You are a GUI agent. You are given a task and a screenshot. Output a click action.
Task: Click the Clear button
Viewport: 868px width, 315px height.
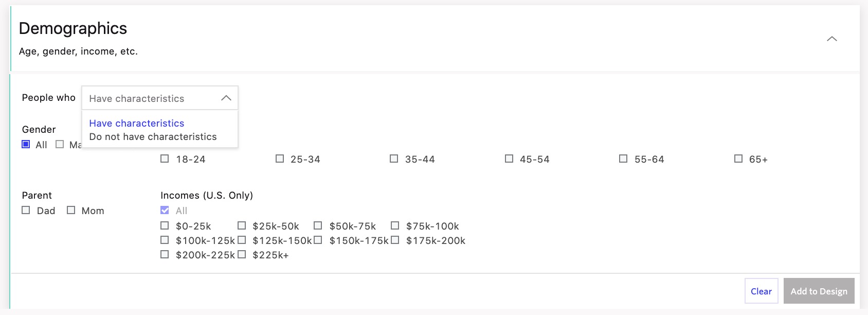(761, 291)
